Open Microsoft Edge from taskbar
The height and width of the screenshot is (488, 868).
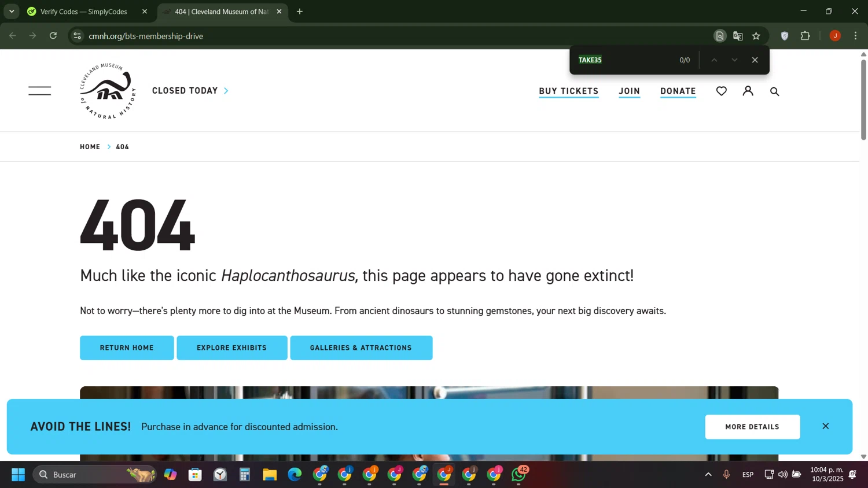tap(295, 475)
